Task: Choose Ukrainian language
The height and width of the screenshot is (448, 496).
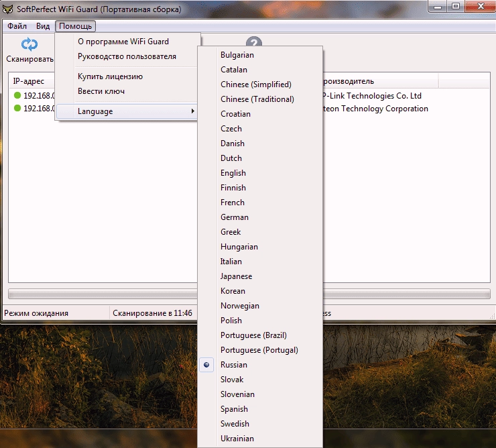Action: click(260, 439)
